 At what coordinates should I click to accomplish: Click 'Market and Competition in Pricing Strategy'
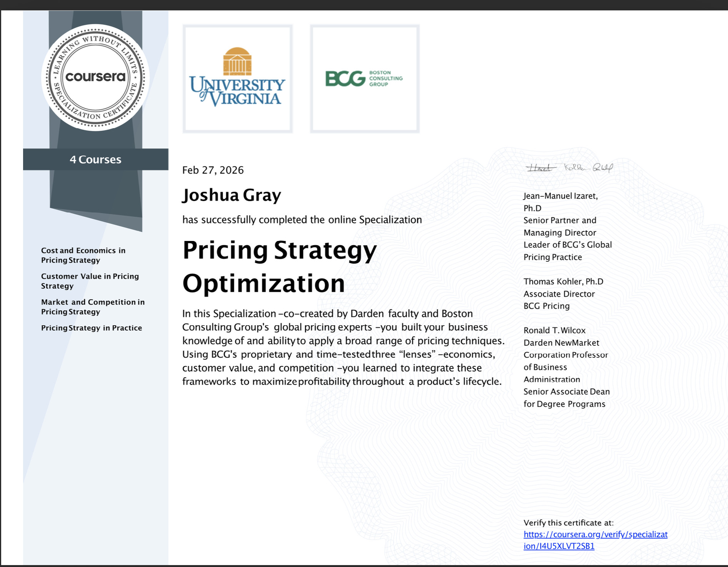point(93,307)
